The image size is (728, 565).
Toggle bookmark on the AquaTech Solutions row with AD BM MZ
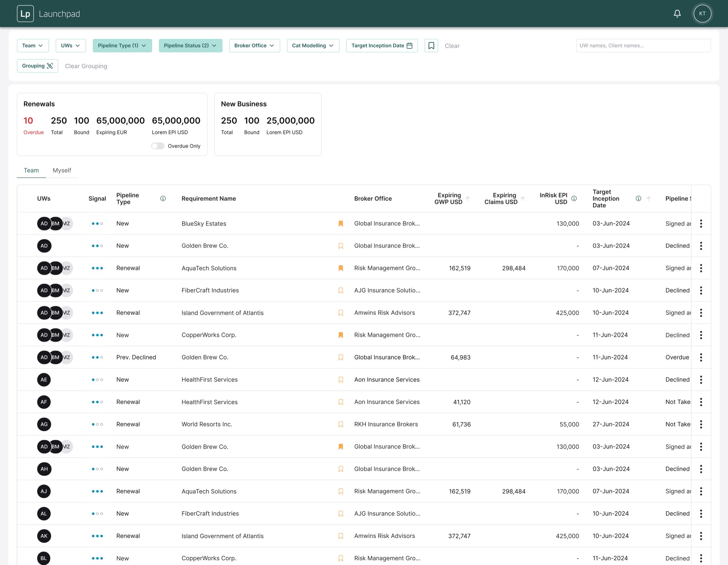coord(341,268)
